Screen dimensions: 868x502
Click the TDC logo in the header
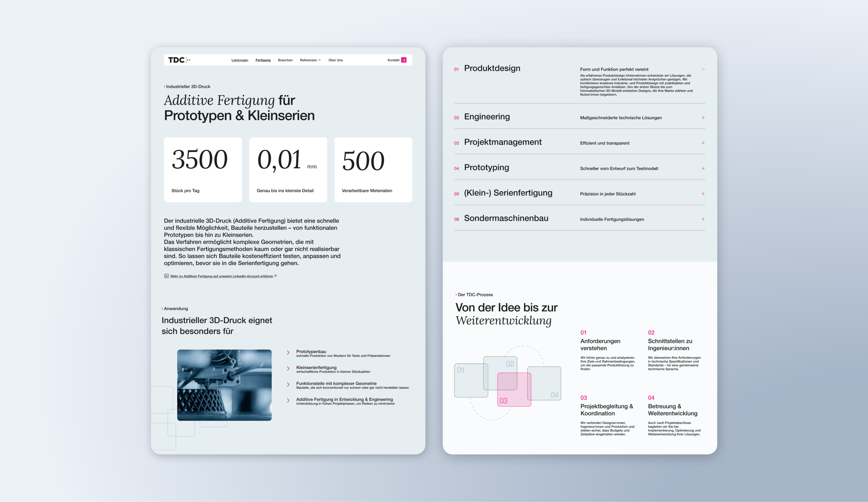[179, 60]
